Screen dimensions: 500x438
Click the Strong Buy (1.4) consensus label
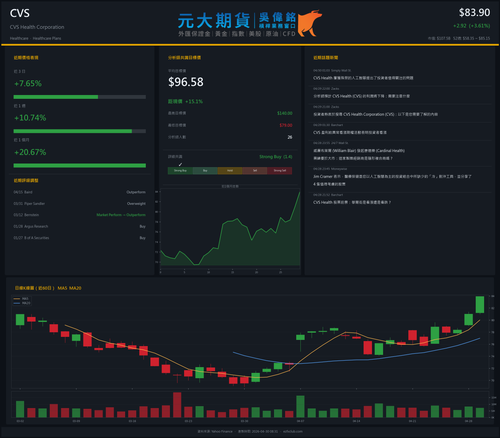tap(276, 157)
